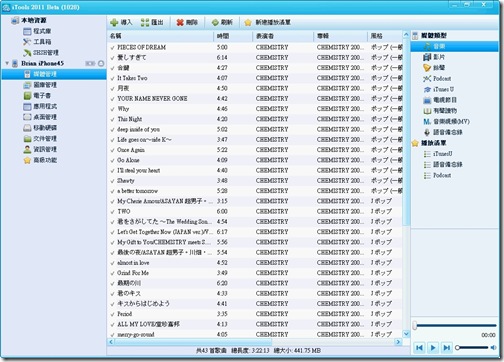The image size is (504, 362).
Task: Uncheck the YOUR NAME NEVER GONE song
Action: [x=112, y=99]
